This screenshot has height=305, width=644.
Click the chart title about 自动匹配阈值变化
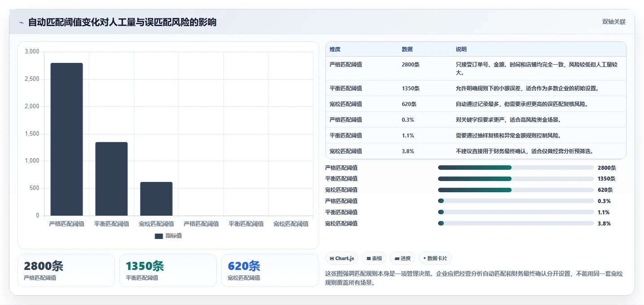(122, 22)
